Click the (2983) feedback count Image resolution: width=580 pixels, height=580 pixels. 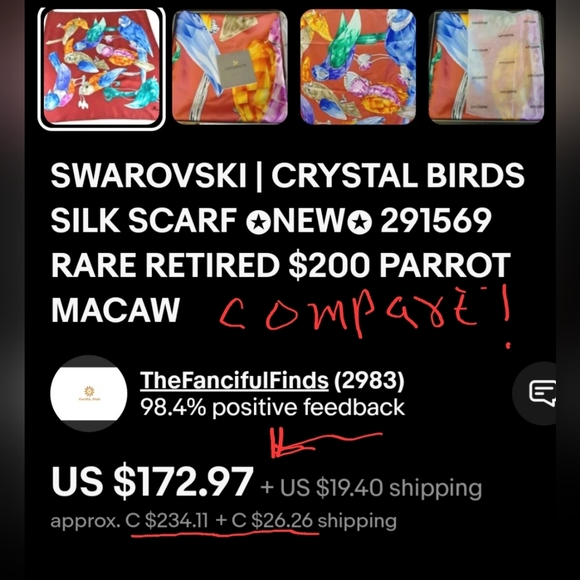(x=369, y=381)
